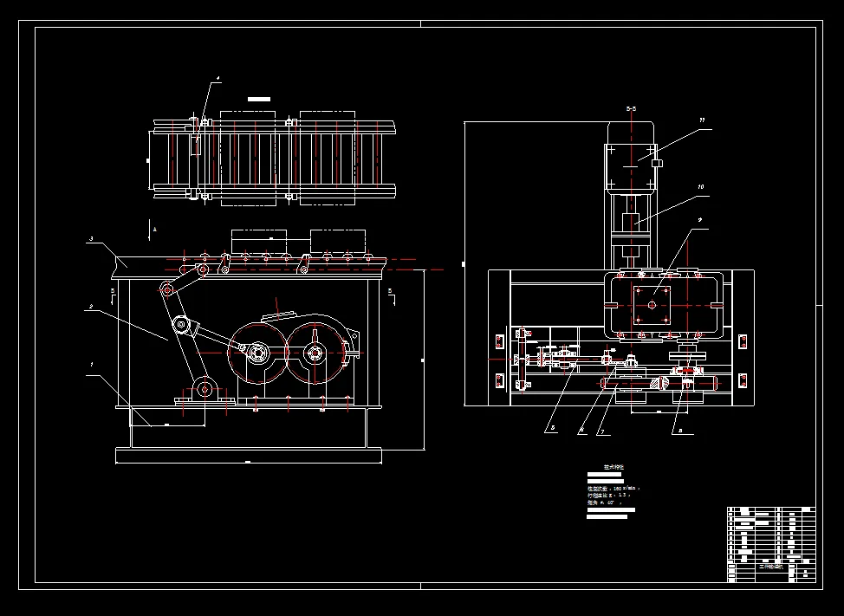Select callout number 2 label
Screen dimensions: 844x616
pyautogui.click(x=91, y=307)
